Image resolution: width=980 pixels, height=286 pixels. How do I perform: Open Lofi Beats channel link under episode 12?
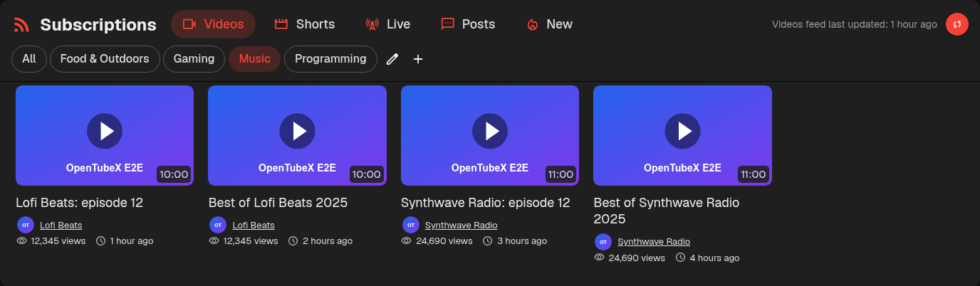click(x=61, y=225)
